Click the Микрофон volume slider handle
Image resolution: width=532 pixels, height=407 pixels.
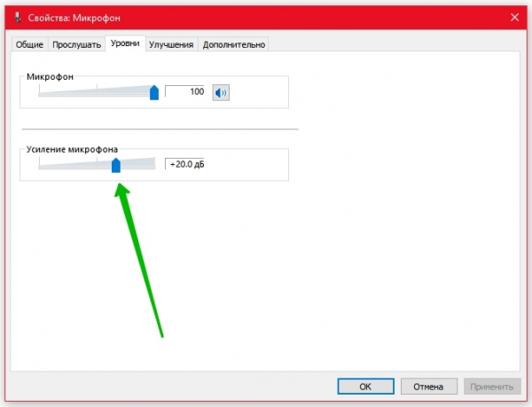(154, 92)
